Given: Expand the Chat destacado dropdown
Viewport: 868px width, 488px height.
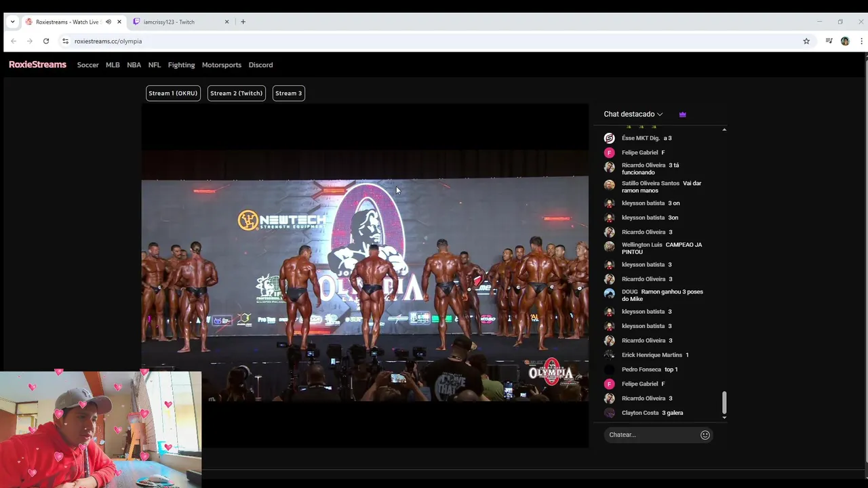Looking at the screenshot, I should (633, 115).
